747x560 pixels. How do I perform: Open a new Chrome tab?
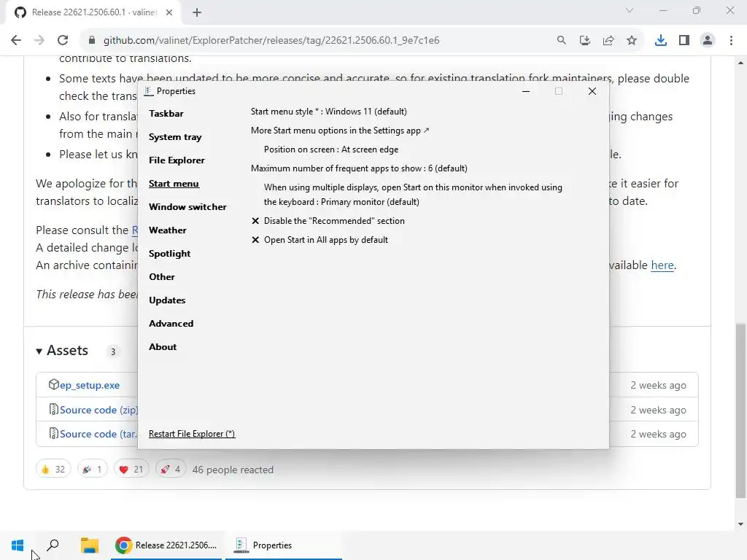point(197,12)
